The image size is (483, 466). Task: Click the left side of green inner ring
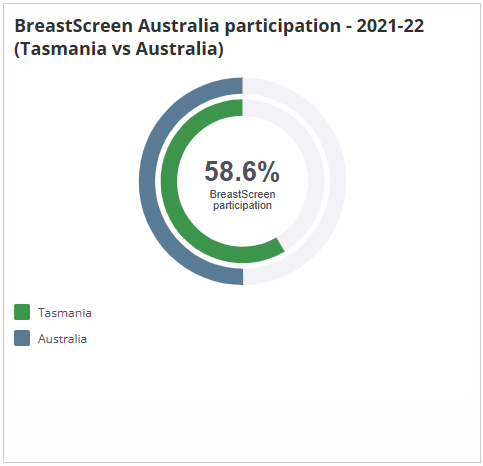tap(169, 181)
